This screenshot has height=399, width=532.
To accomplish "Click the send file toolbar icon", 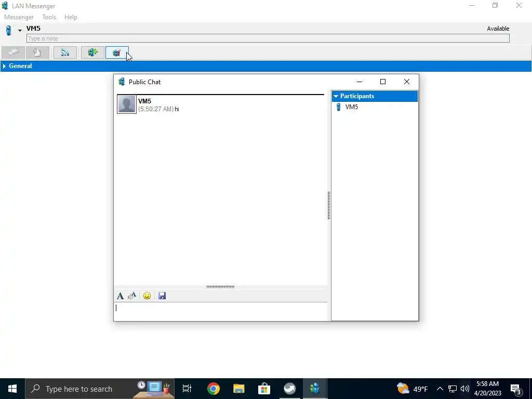I will 37,52.
